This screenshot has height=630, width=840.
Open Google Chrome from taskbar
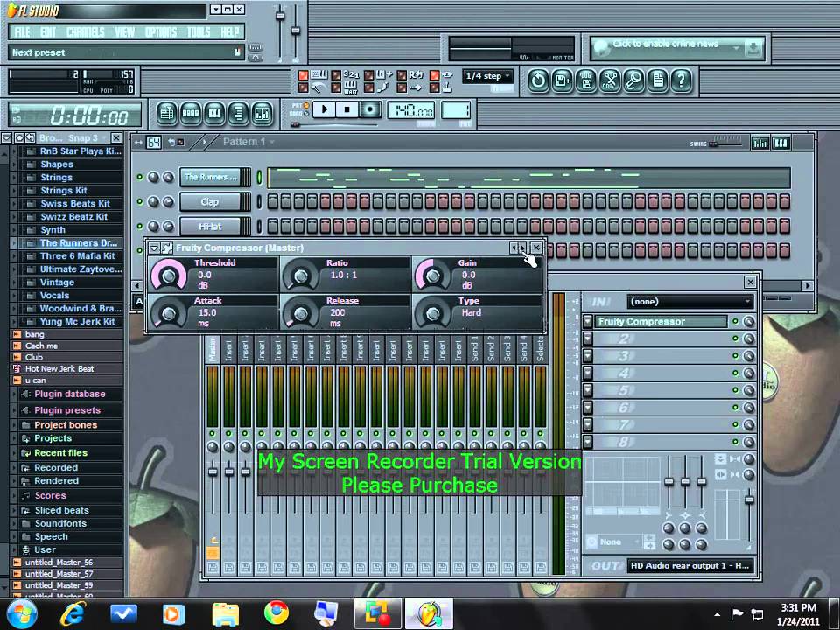[276, 613]
